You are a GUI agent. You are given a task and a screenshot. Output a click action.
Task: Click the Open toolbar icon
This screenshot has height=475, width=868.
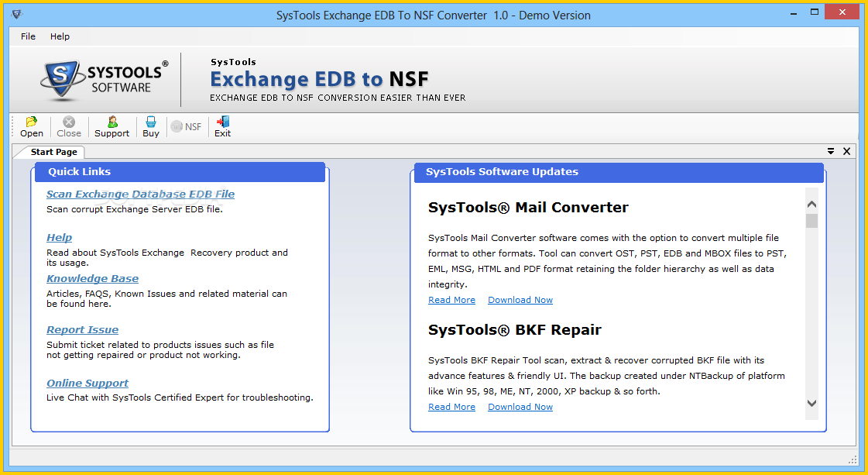click(x=32, y=127)
